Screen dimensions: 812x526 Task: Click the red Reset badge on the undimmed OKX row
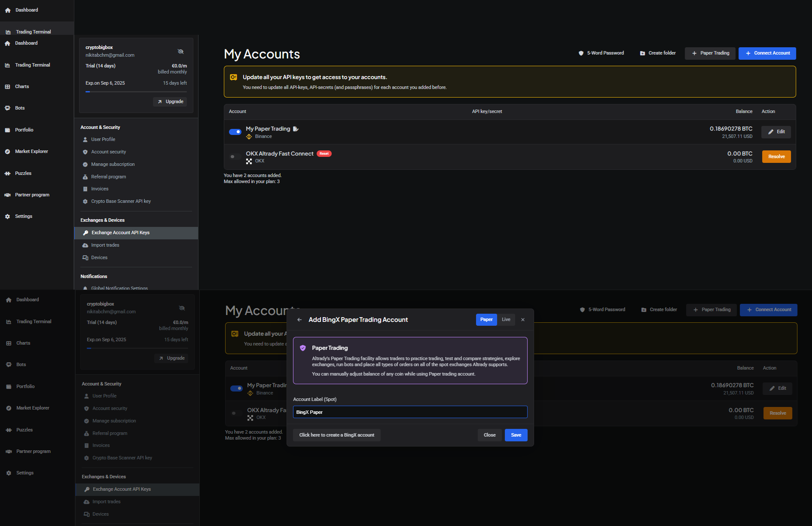click(x=324, y=153)
